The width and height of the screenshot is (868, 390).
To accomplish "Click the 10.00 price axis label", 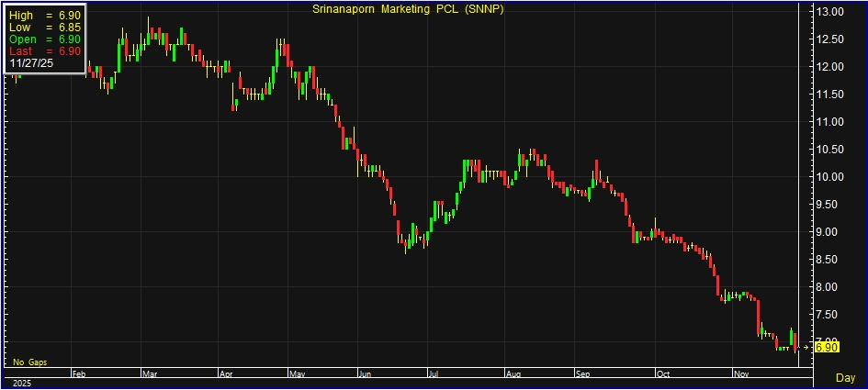I will pos(830,177).
